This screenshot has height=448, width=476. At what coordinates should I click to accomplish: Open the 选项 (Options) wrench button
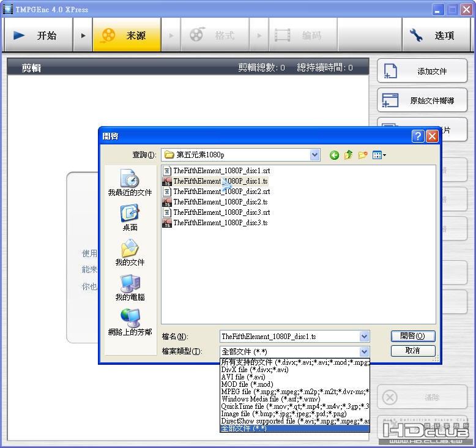pyautogui.click(x=436, y=35)
